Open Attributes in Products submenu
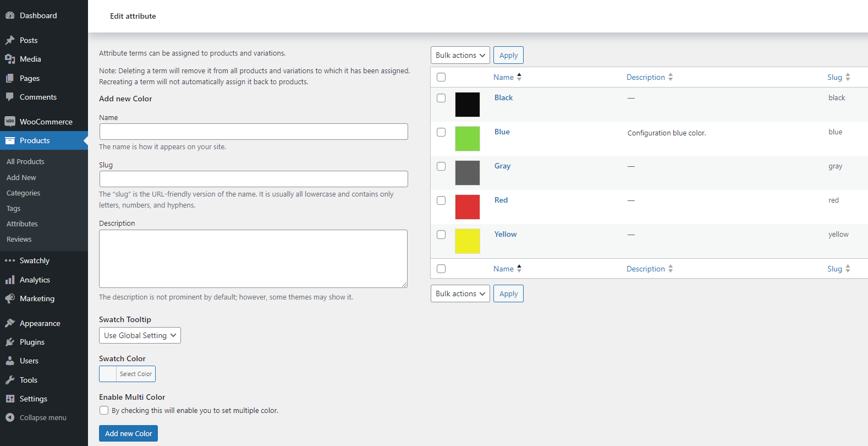Image resolution: width=868 pixels, height=446 pixels. point(22,224)
